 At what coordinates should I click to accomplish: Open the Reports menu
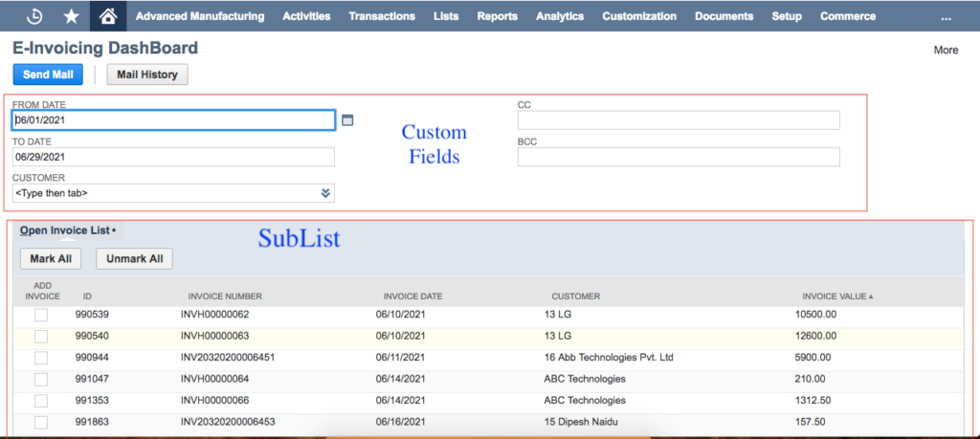497,16
